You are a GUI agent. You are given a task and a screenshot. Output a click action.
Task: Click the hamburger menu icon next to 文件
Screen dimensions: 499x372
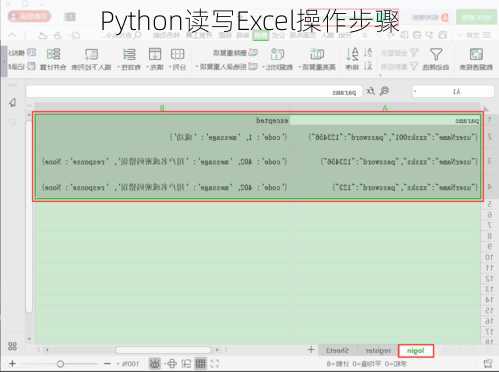[487, 35]
